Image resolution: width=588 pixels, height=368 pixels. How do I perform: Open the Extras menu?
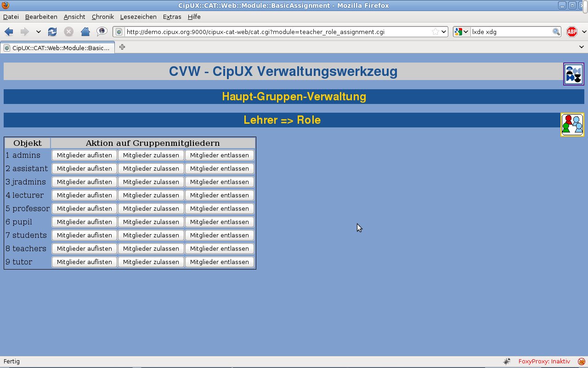point(172,17)
